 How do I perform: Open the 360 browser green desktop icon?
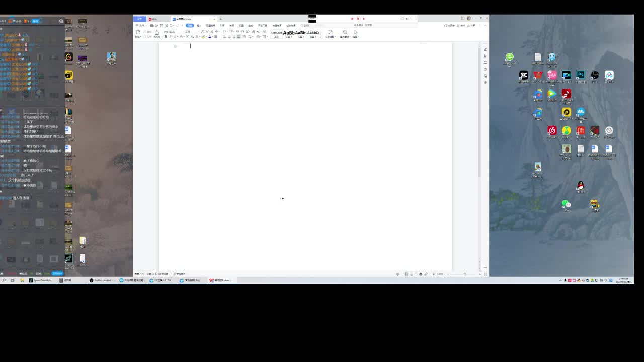click(x=509, y=57)
